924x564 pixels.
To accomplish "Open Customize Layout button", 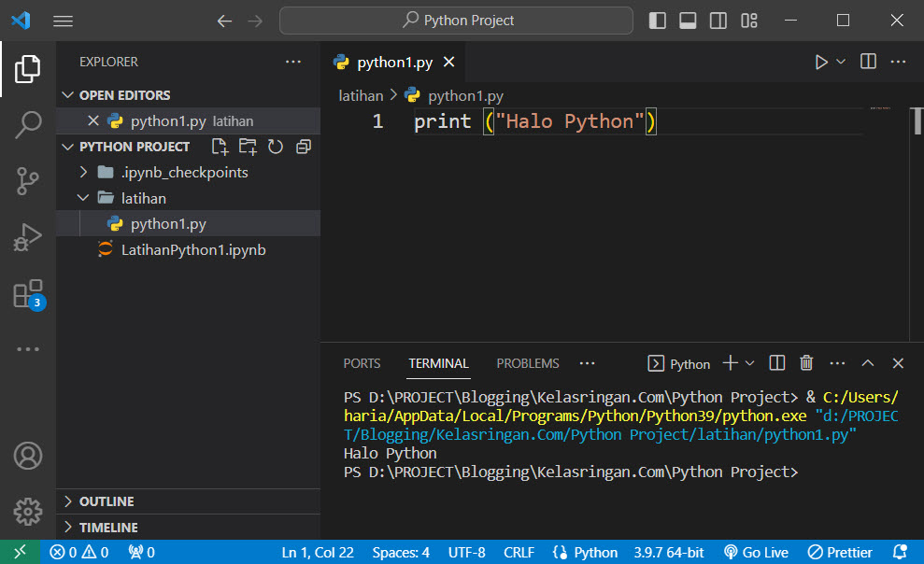I will point(749,21).
